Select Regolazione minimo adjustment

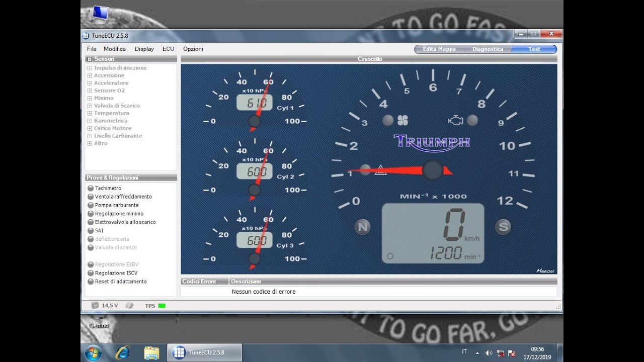coord(115,214)
